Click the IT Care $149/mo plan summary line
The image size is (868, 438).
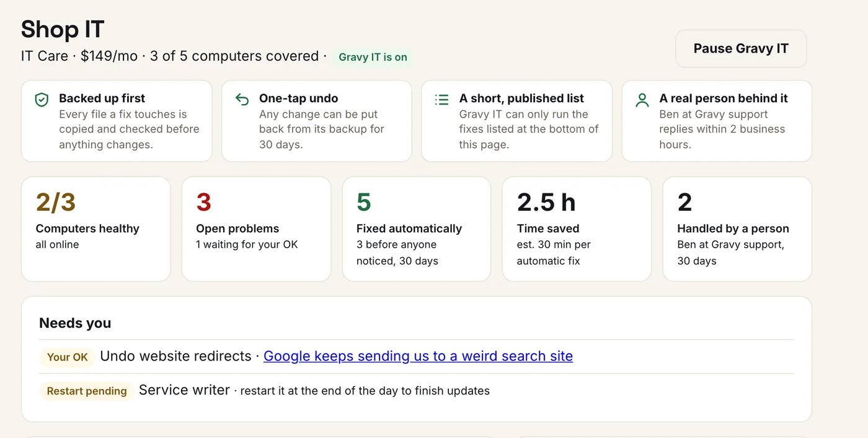coord(170,56)
